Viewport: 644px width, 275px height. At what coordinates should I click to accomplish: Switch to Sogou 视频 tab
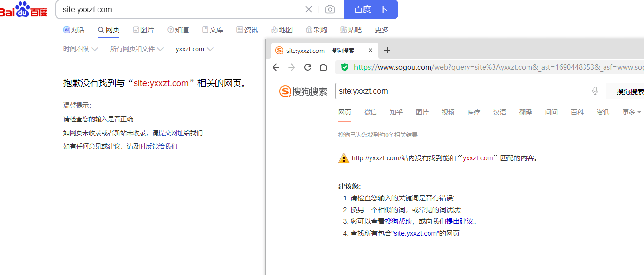pyautogui.click(x=448, y=112)
